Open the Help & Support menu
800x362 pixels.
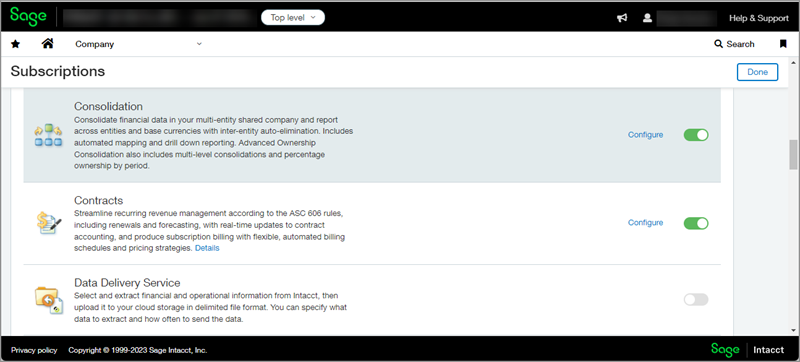(x=759, y=18)
